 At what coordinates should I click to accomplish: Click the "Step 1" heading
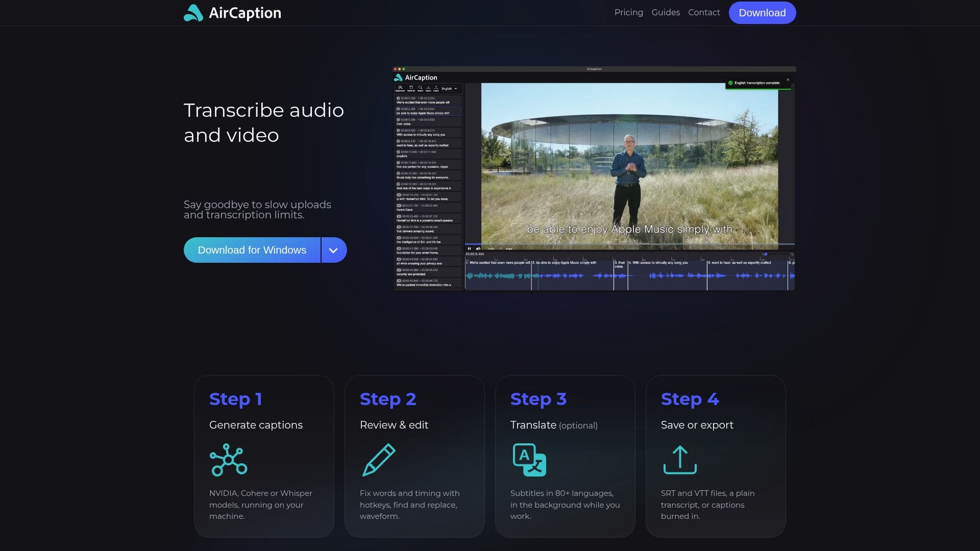(236, 399)
